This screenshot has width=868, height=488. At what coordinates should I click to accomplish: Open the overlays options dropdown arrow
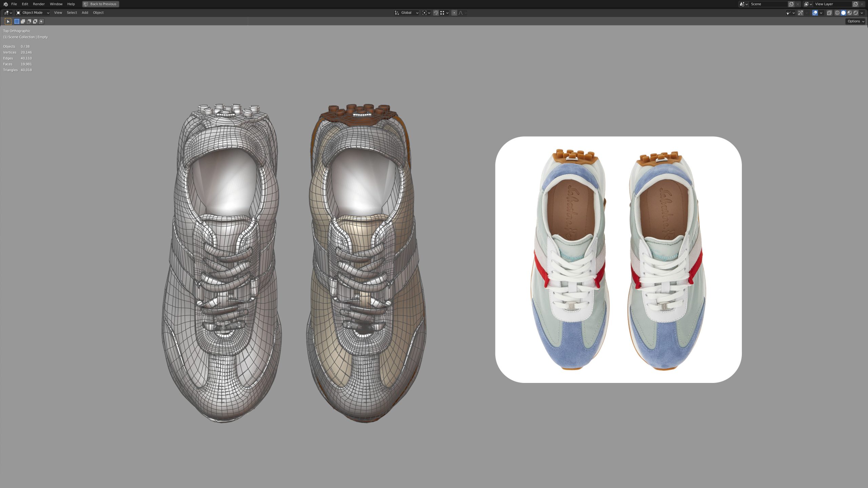coord(821,13)
